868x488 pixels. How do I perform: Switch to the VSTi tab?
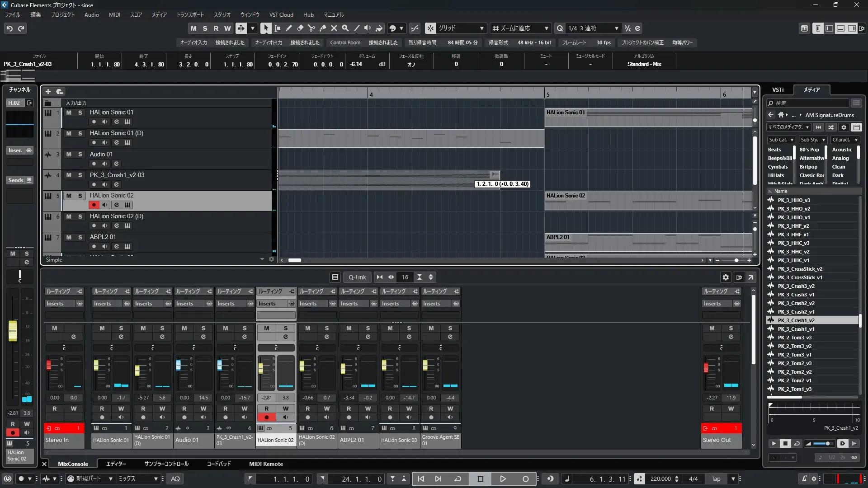778,90
